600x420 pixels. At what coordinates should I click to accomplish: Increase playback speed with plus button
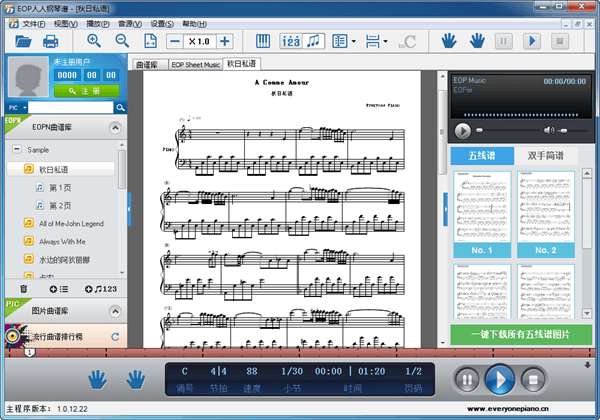coord(225,41)
